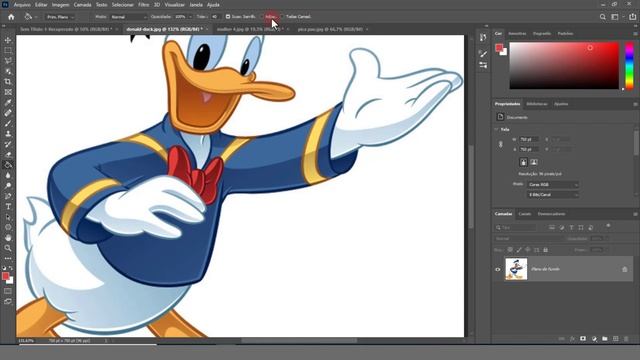
Task: Select the Dodge tool
Action: [8, 186]
